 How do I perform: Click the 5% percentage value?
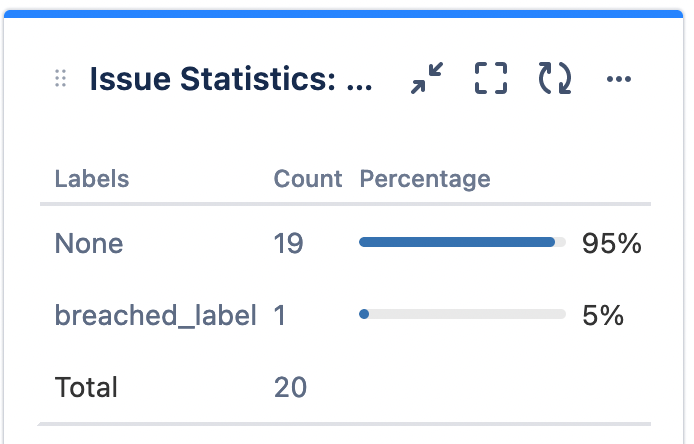(x=603, y=315)
